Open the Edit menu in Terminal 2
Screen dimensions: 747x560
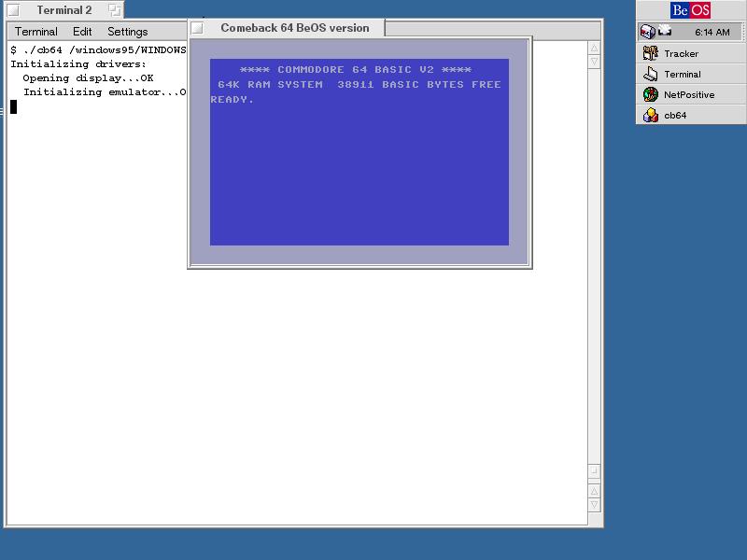click(82, 32)
